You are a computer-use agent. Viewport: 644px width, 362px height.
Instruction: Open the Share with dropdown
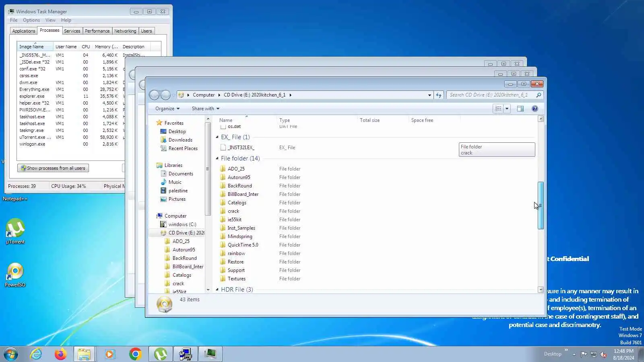pyautogui.click(x=206, y=109)
